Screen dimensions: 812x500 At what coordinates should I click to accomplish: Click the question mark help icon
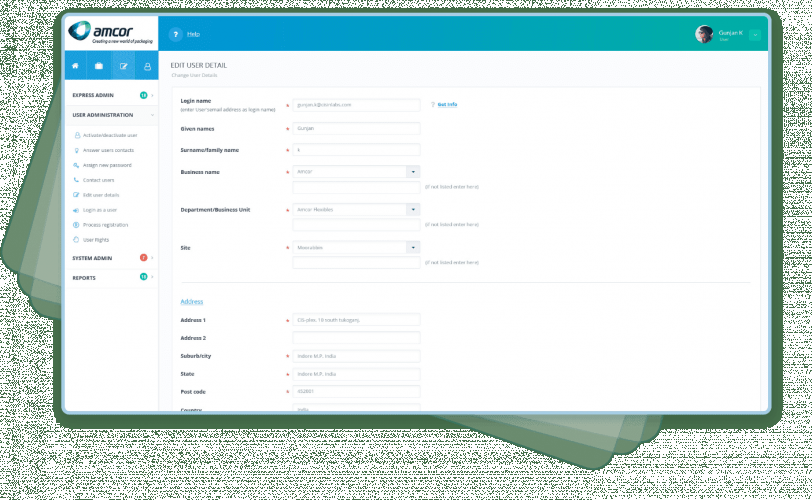pyautogui.click(x=176, y=34)
